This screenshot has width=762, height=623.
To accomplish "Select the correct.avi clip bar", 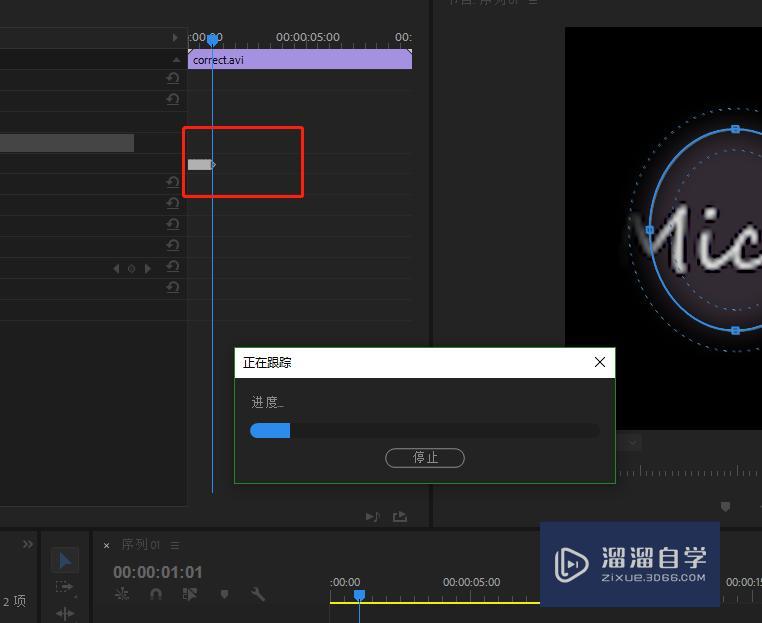I will pyautogui.click(x=300, y=60).
